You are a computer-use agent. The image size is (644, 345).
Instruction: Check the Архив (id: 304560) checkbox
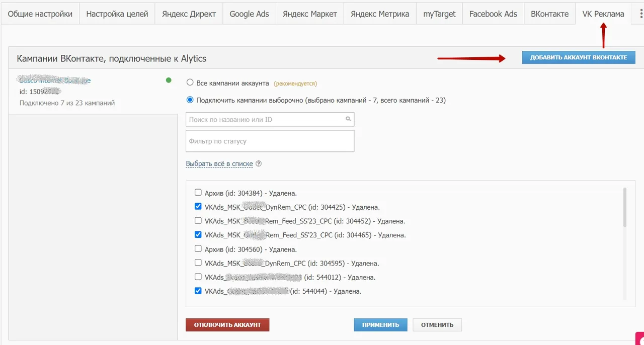click(x=198, y=249)
